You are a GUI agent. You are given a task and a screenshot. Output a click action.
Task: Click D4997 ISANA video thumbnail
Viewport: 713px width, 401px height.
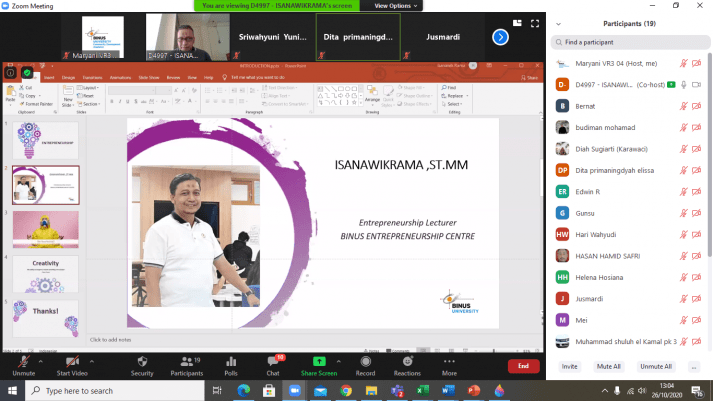pyautogui.click(x=188, y=37)
